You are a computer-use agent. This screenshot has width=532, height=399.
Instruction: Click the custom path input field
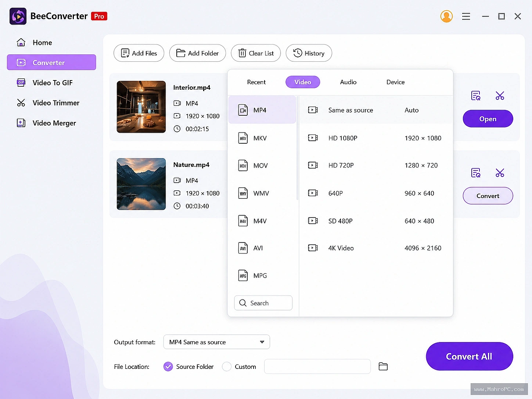click(x=317, y=366)
